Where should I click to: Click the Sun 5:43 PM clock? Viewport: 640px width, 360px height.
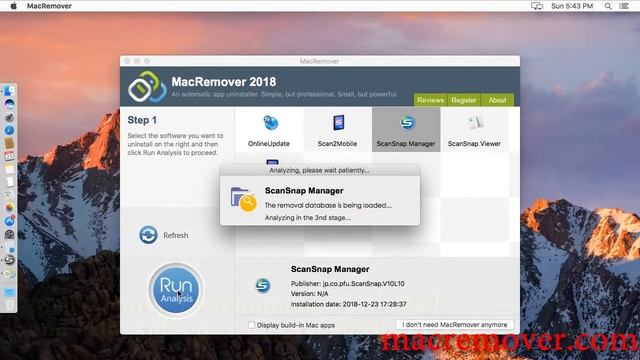[572, 6]
